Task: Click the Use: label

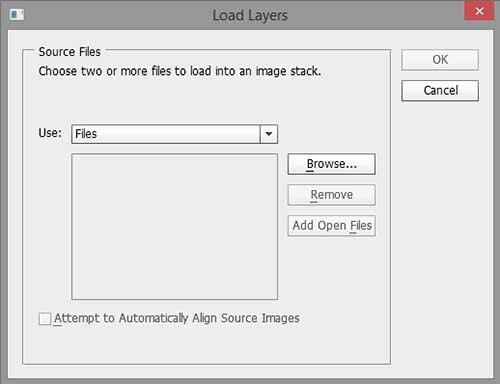Action: coord(50,133)
